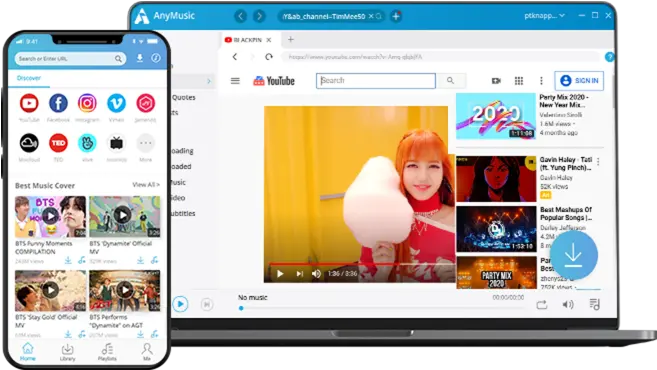Clear the AnyMusic title bar search text
This screenshot has width=657, height=370.
pyautogui.click(x=371, y=16)
